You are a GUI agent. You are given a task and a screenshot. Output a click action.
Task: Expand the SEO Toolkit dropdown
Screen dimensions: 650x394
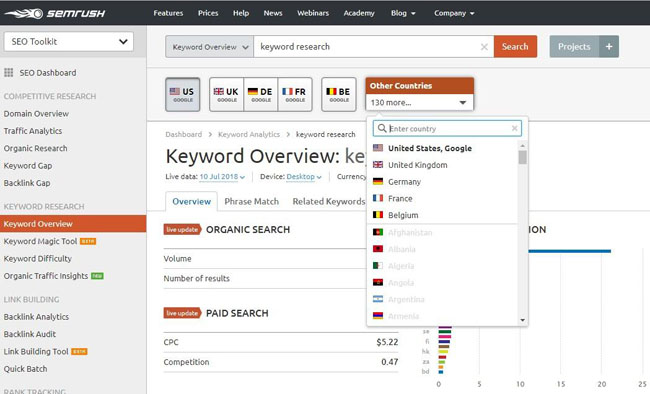pos(69,41)
